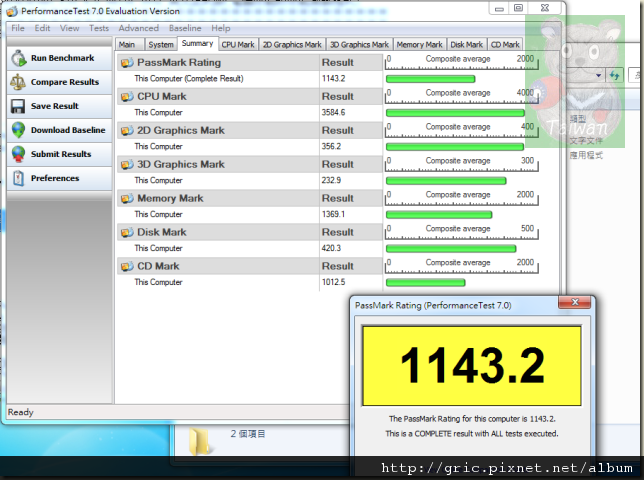The height and width of the screenshot is (480, 644).
Task: Click the Disk Mark result value 420.3
Action: pyautogui.click(x=331, y=248)
